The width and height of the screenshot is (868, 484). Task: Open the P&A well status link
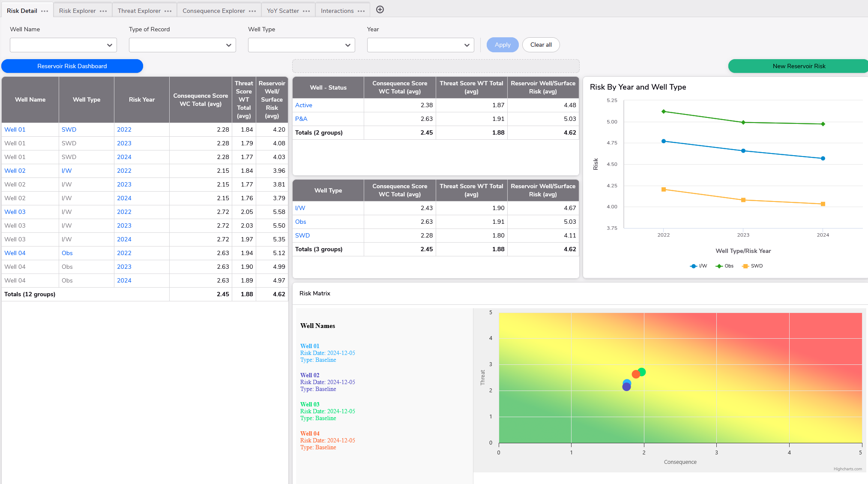click(x=301, y=119)
